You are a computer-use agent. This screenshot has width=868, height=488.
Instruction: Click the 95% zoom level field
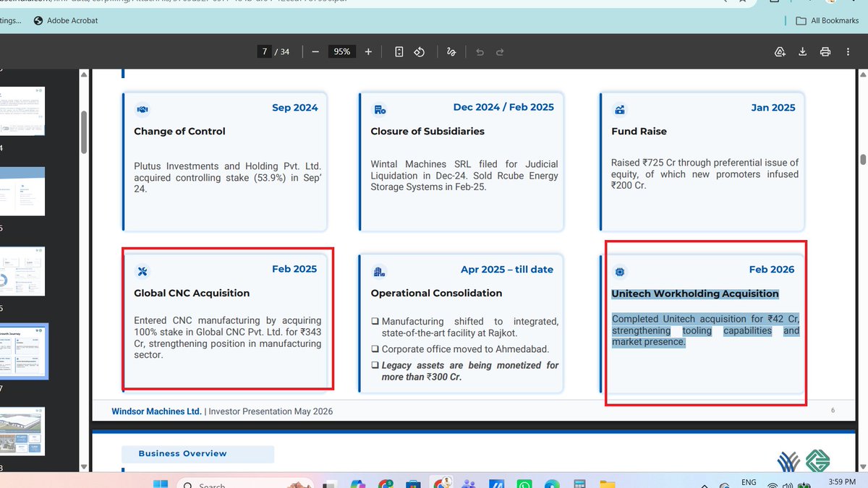[x=341, y=52]
